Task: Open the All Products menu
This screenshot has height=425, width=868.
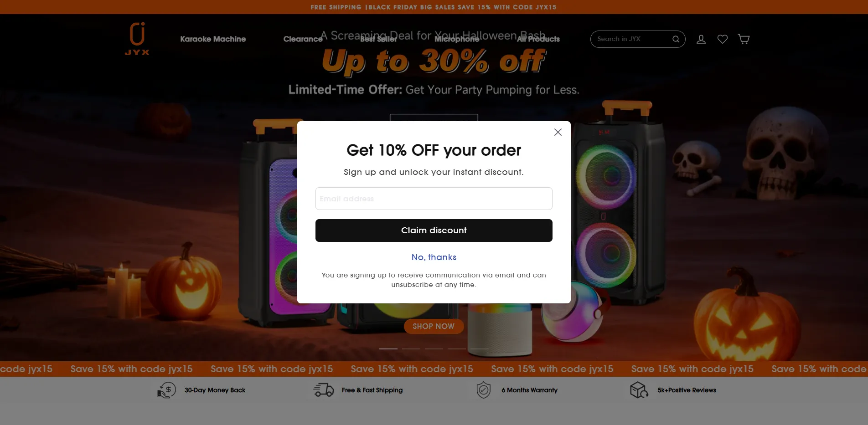Action: (x=538, y=39)
